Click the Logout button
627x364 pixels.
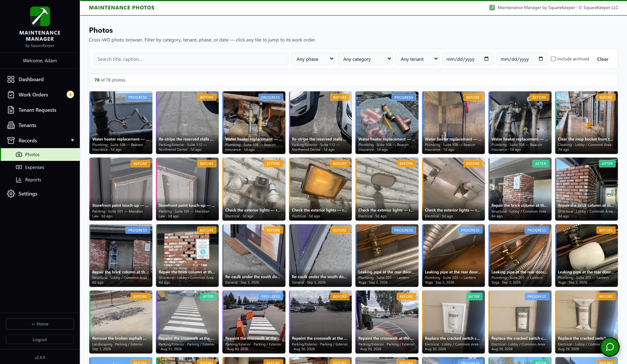[x=40, y=339]
